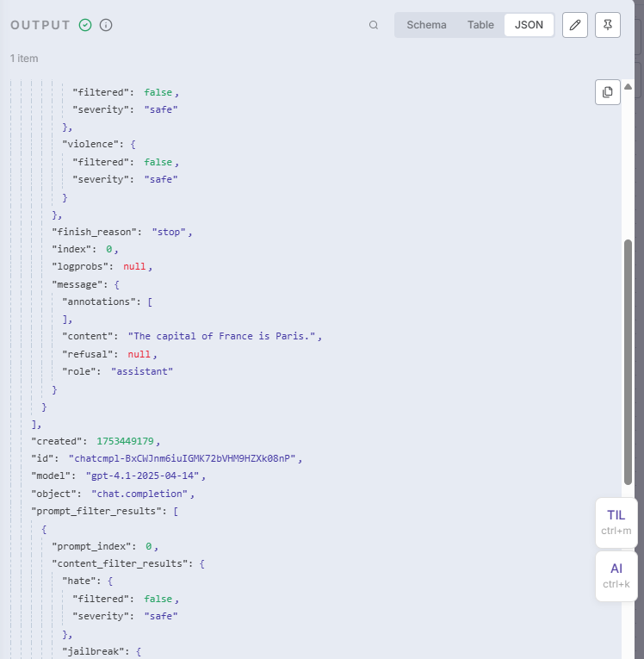The height and width of the screenshot is (659, 644).
Task: Open the TIL ctrl+m floating button
Action: click(616, 522)
